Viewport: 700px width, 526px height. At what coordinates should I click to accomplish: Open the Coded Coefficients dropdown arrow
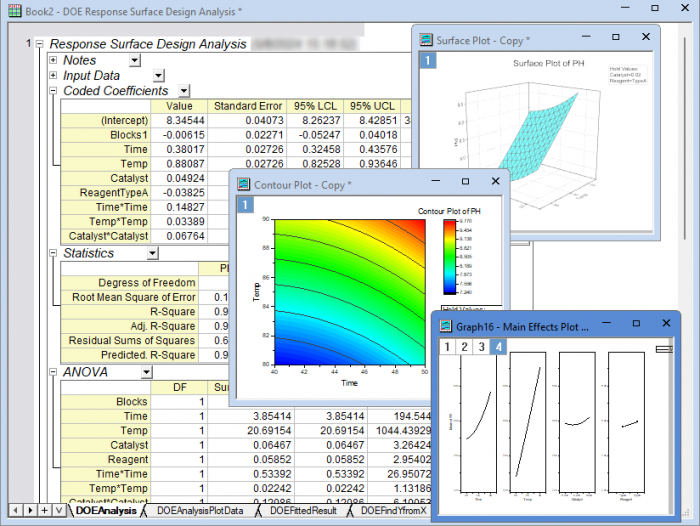184,91
